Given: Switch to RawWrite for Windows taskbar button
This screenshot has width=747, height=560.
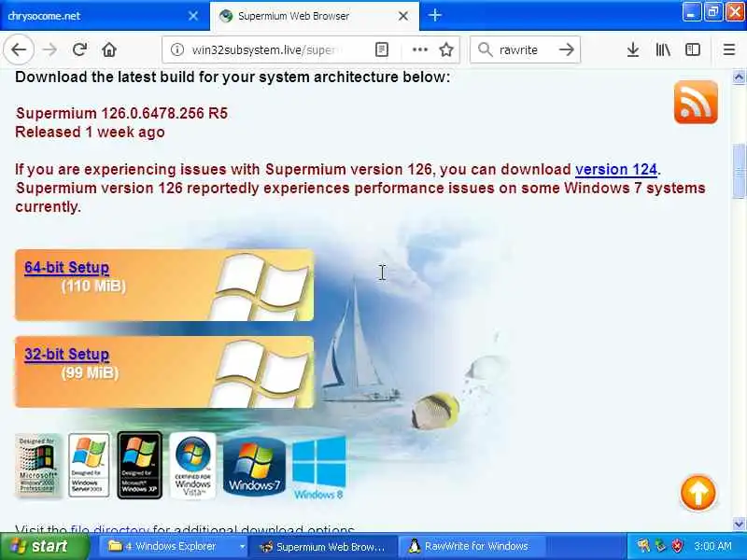Looking at the screenshot, I should coord(470,546).
